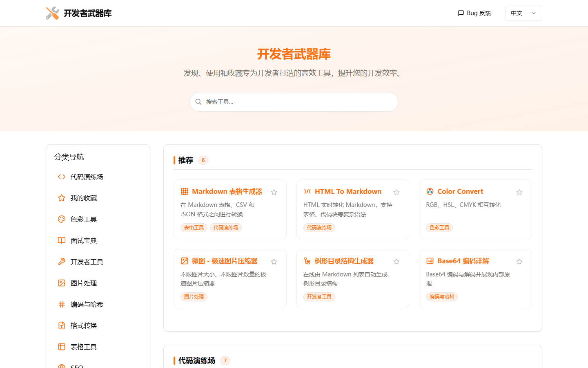
Task: Focus the 搜索工具 search input field
Action: tap(294, 102)
